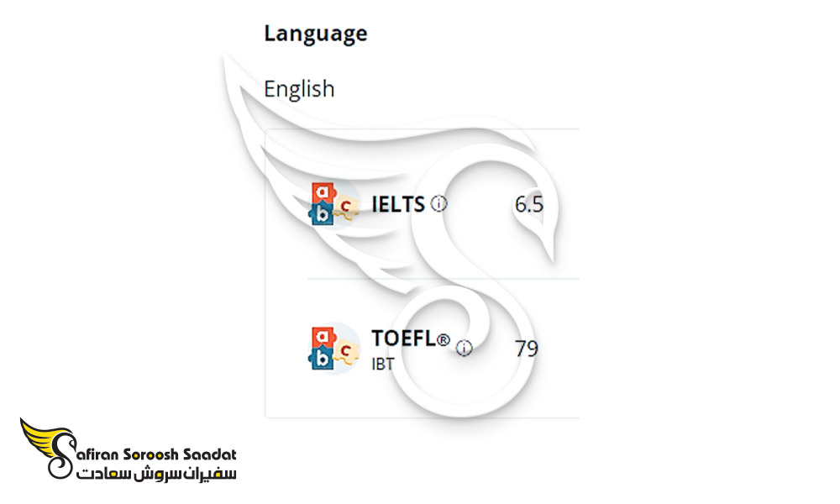Click the IELTS score 6.5
840x504 pixels.
coord(528,204)
